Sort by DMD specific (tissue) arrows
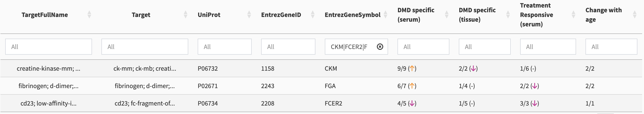 click(508, 15)
